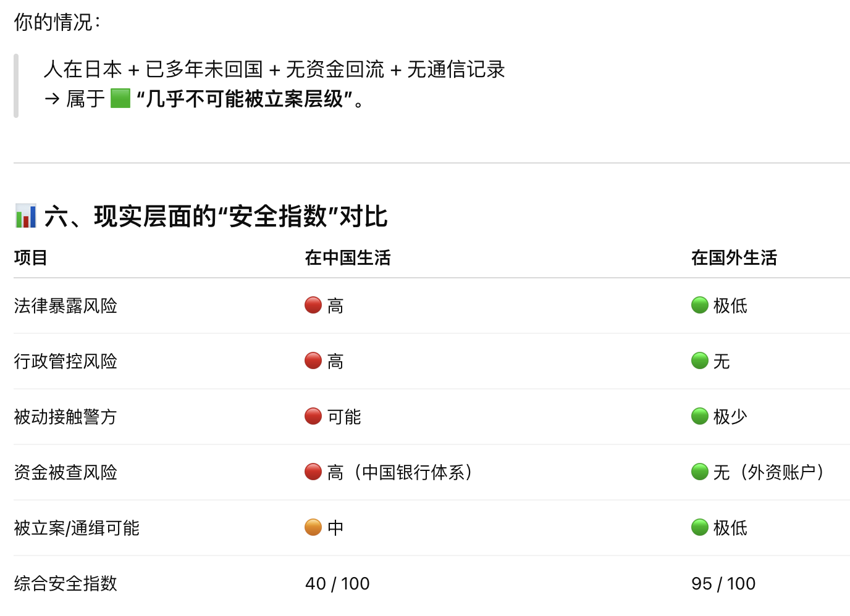Click the 95 / 100 score cell
Viewport: 850px width, 616px height.
click(723, 583)
